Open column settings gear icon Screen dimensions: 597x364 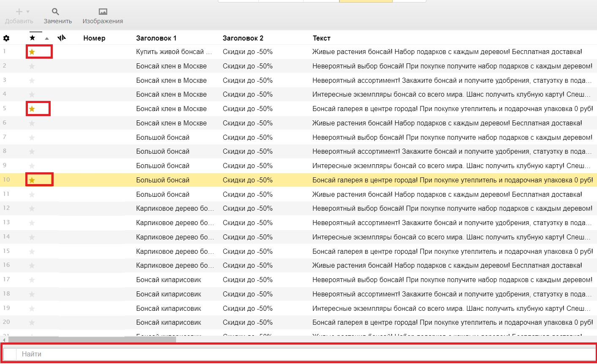(6, 38)
